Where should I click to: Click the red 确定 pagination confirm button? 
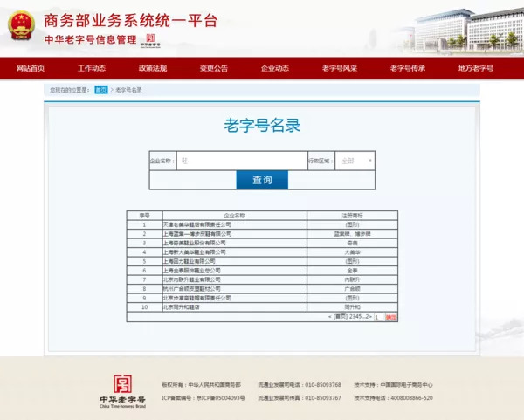(390, 317)
